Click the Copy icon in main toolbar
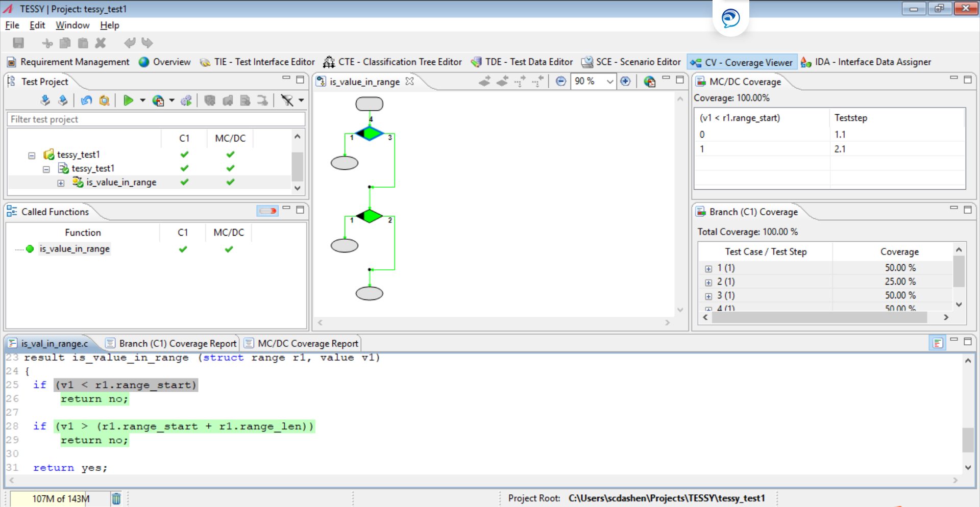 65,43
